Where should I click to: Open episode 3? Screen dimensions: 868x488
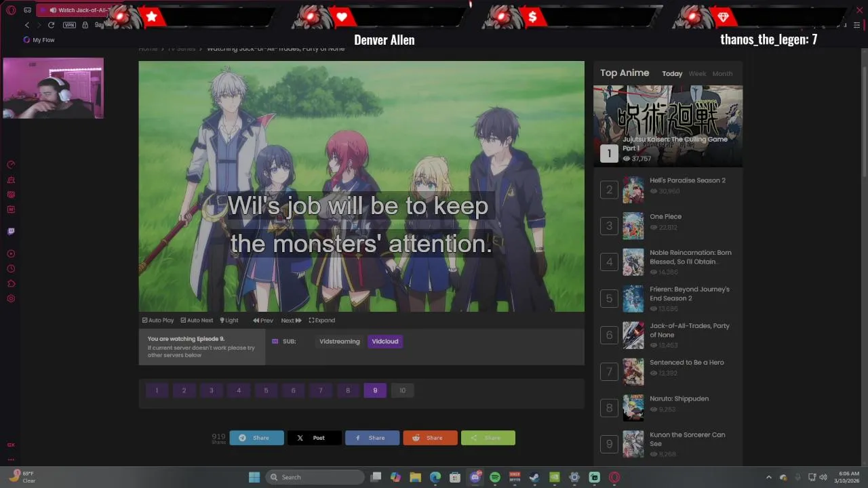(x=211, y=390)
